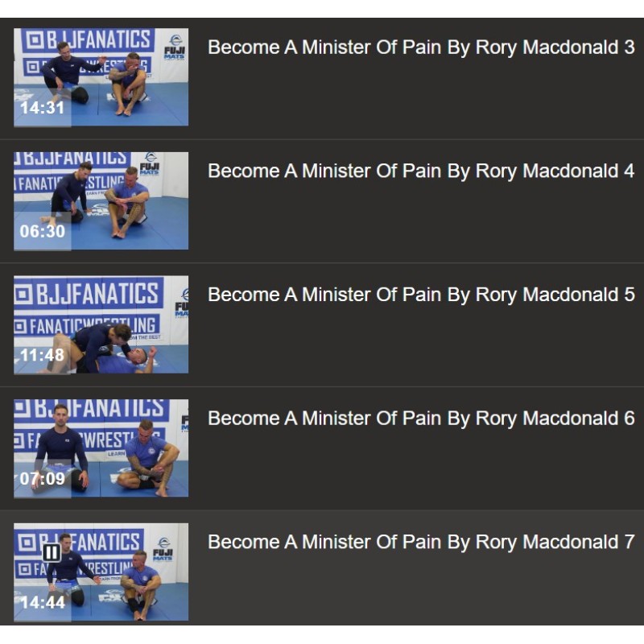The width and height of the screenshot is (644, 644).
Task: Select title "Become A Minister Of Pain By Rory Macdonald 4"
Action: click(x=421, y=171)
